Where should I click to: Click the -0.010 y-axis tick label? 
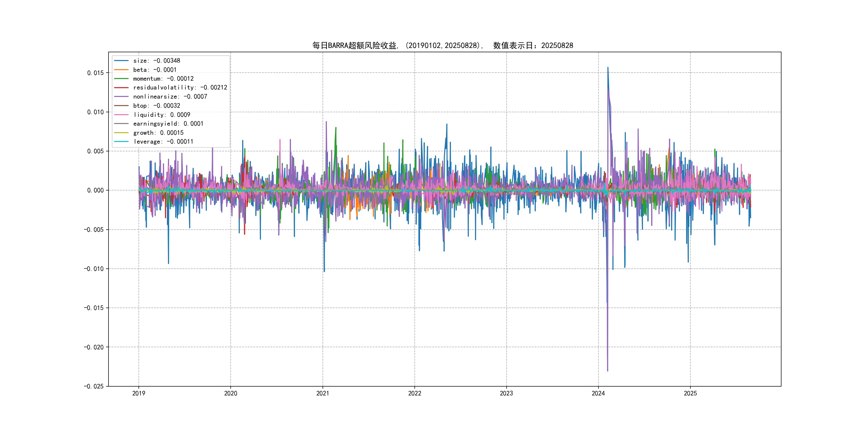click(94, 268)
